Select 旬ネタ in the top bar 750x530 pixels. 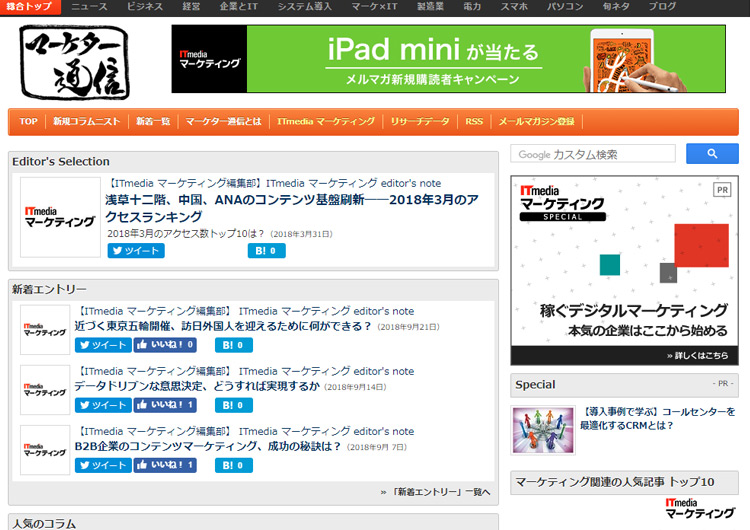[616, 7]
